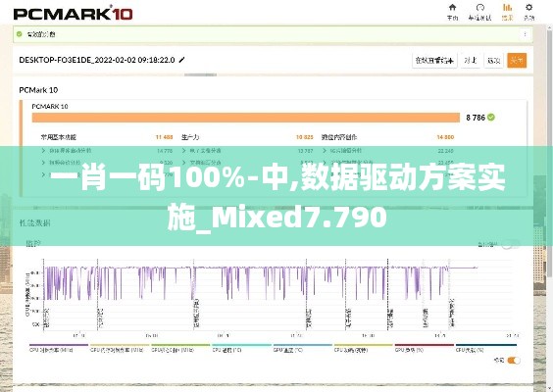Toggle the blue GPU temperature legend
Screen dimensions: 553x392
point(303,348)
